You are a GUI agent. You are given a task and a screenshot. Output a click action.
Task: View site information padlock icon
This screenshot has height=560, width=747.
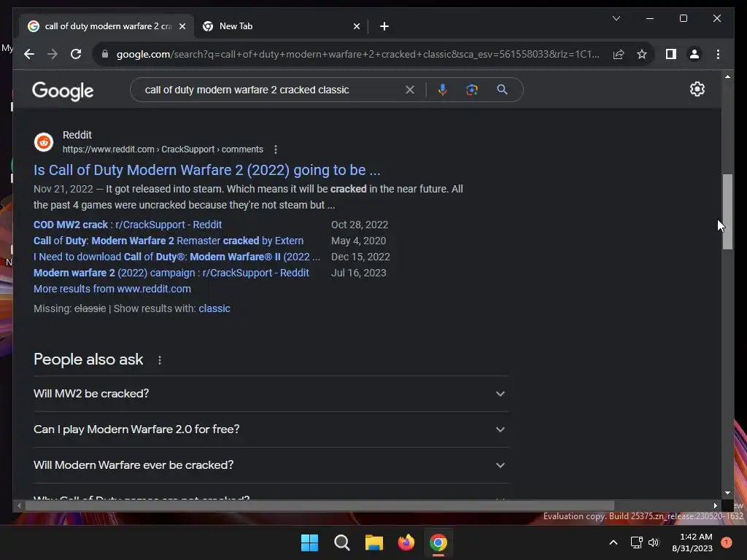tap(105, 54)
